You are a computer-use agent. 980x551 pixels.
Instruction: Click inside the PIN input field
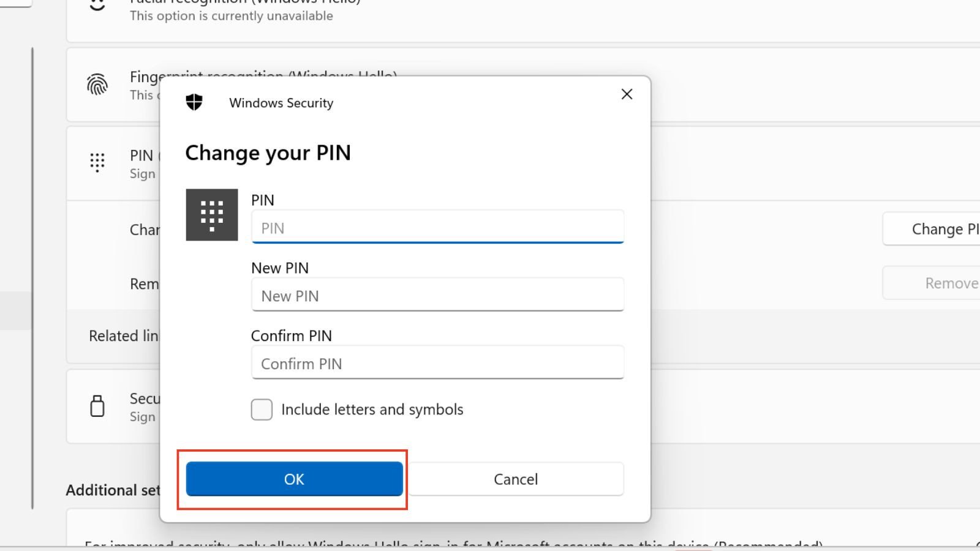coord(437,227)
